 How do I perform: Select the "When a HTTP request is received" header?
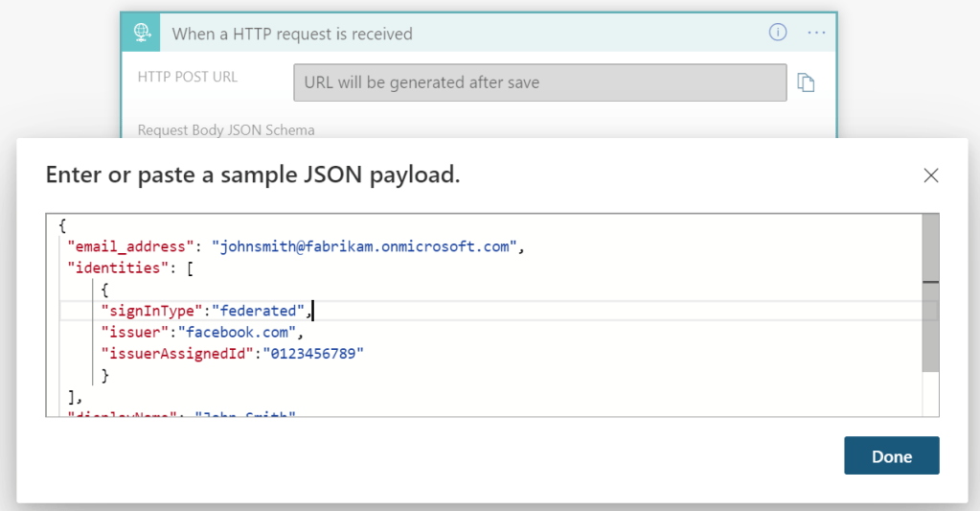292,34
